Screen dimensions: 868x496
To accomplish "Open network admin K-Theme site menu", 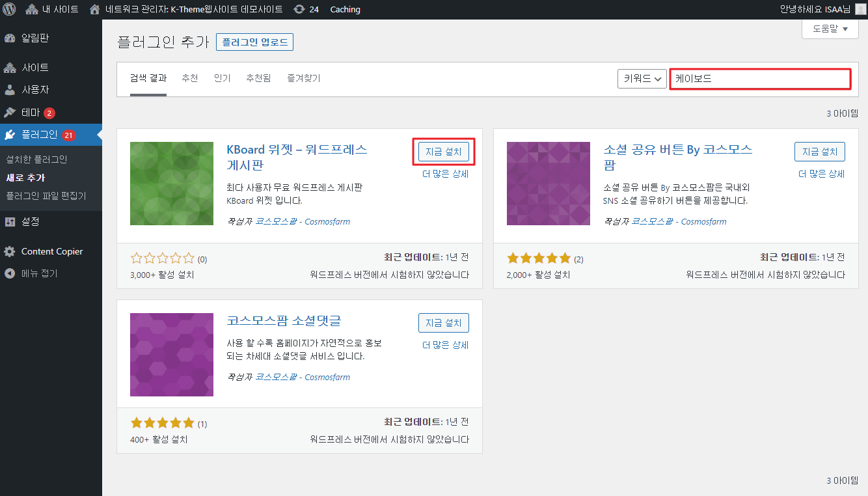I will (186, 9).
